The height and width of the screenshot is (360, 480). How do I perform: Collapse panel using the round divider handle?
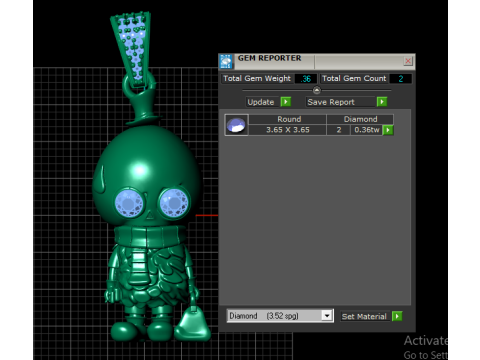(317, 90)
